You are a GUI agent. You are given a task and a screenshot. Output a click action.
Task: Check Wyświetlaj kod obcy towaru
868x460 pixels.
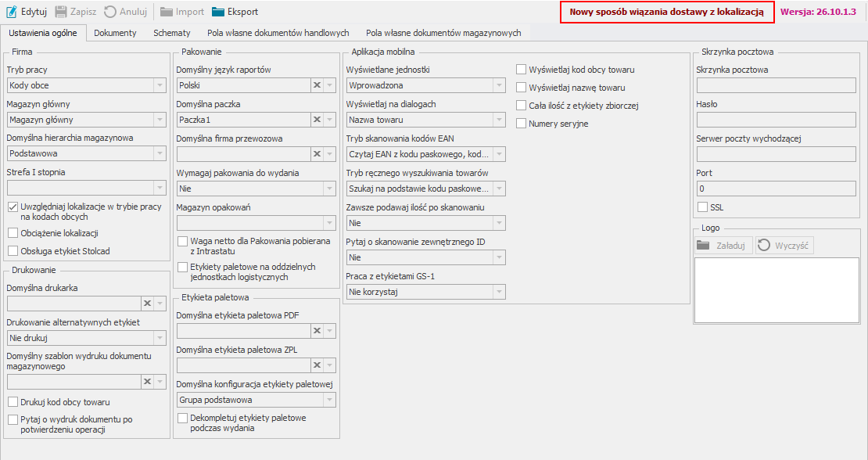521,70
